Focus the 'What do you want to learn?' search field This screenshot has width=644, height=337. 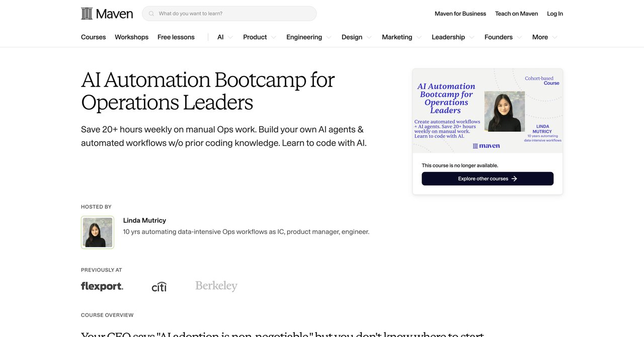tap(229, 14)
